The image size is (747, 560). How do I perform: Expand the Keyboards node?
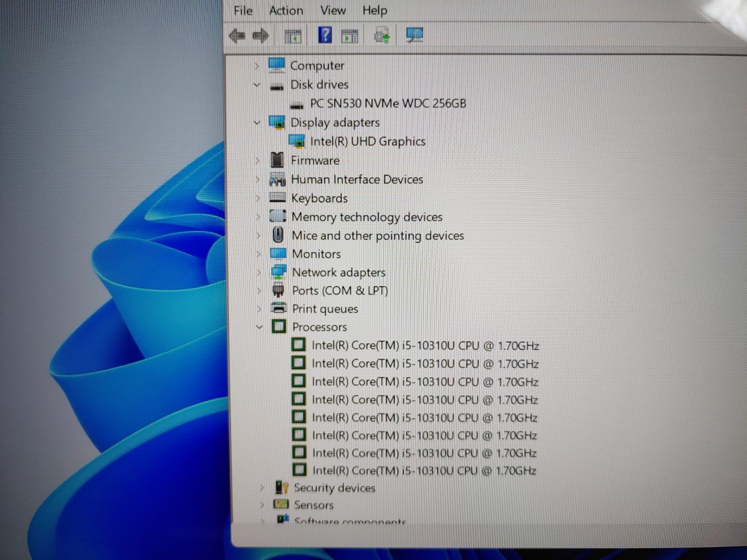tap(258, 198)
